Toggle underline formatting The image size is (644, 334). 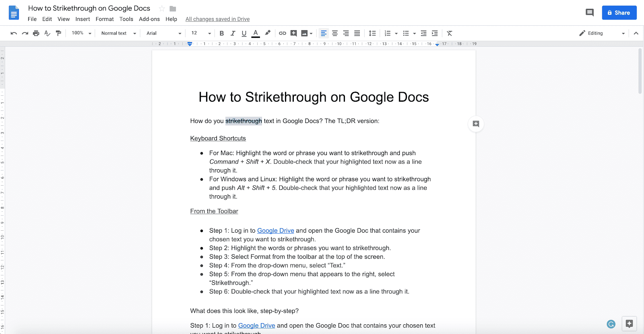click(244, 33)
